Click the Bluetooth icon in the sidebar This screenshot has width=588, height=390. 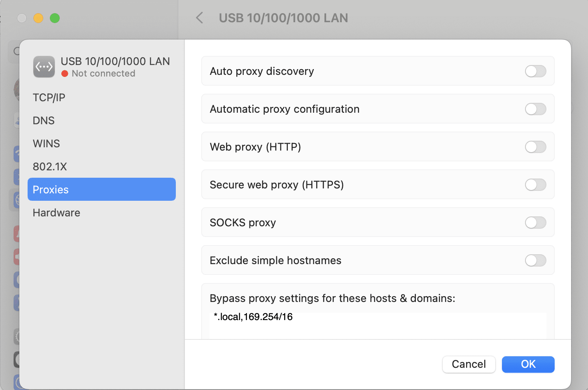(x=17, y=177)
